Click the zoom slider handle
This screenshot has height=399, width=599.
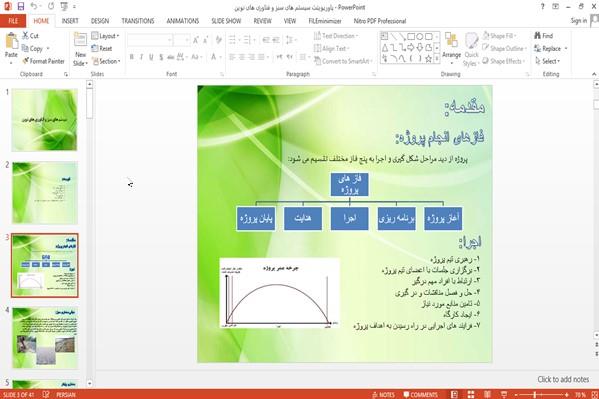(x=534, y=394)
